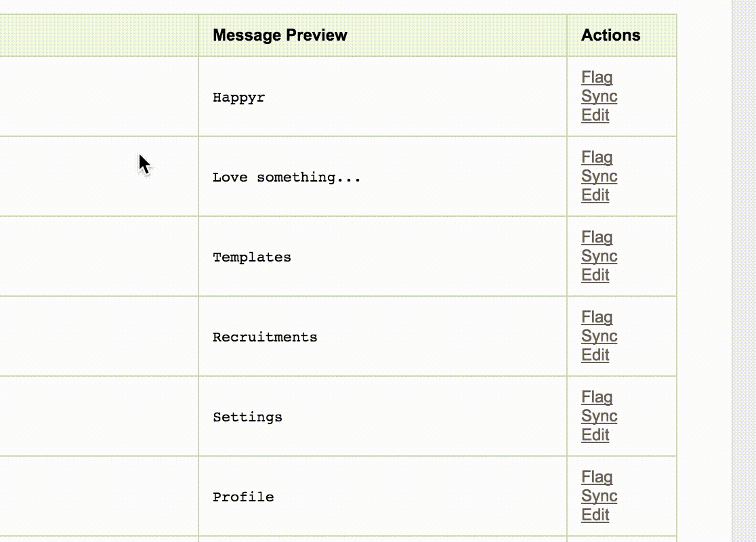Edit the Recruitments message
The height and width of the screenshot is (542, 756).
point(595,355)
